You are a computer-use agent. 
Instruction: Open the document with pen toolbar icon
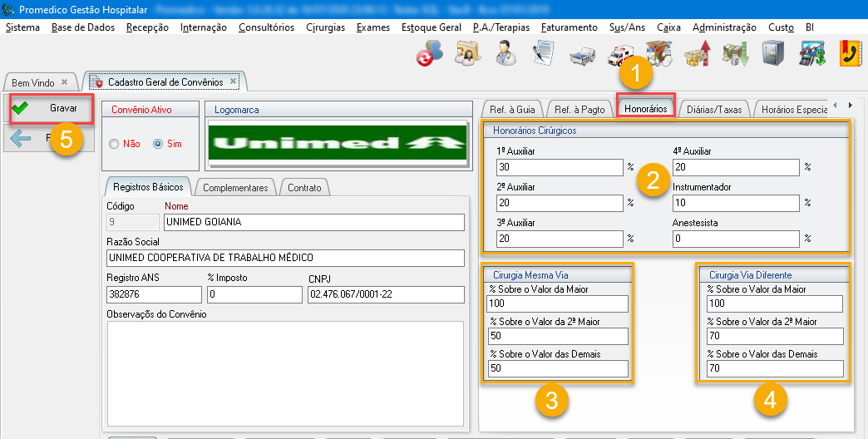pyautogui.click(x=543, y=53)
